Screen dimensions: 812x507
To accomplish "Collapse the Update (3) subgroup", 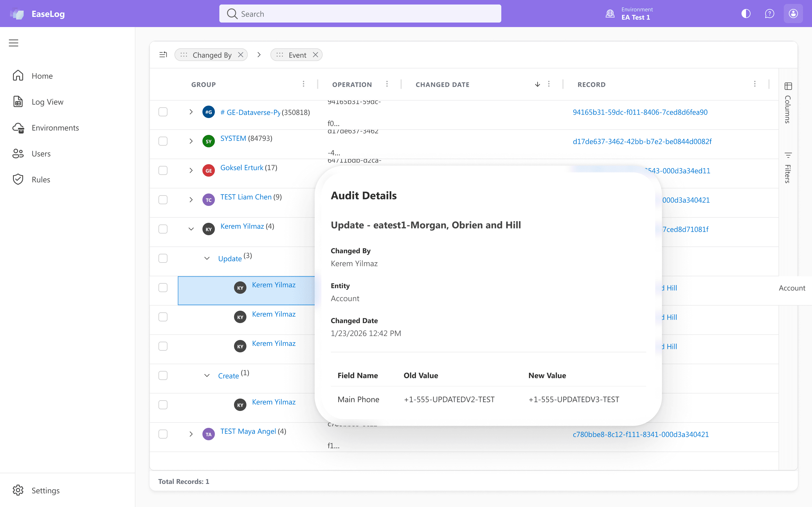I will coord(207,258).
